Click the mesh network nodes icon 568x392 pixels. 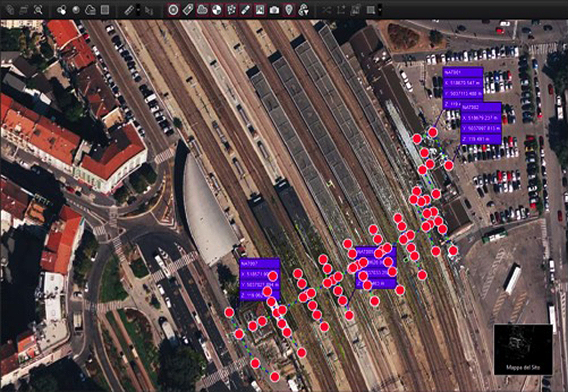pyautogui.click(x=231, y=10)
